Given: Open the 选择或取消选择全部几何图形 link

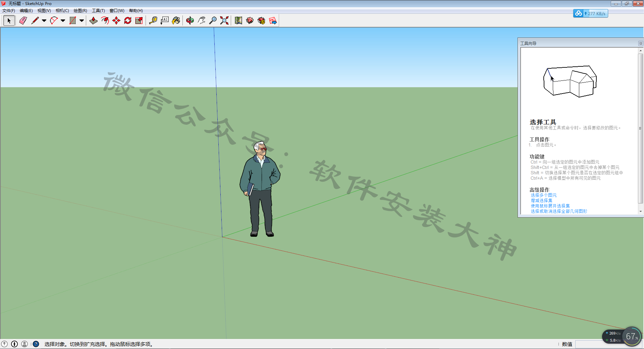Looking at the screenshot, I should [x=559, y=211].
